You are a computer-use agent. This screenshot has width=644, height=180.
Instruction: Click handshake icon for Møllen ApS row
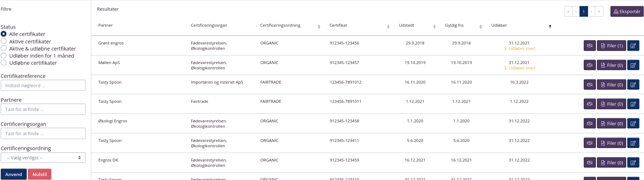pyautogui.click(x=589, y=65)
